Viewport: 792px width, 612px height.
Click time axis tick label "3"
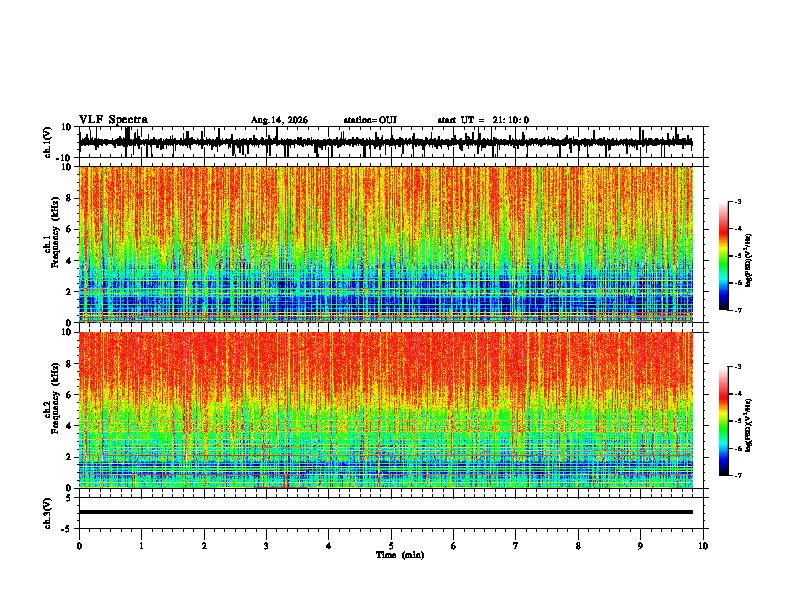tap(266, 546)
